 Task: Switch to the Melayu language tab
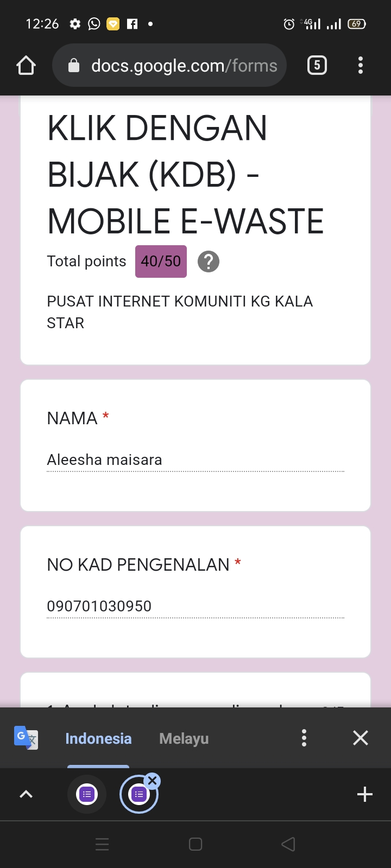pos(184,738)
